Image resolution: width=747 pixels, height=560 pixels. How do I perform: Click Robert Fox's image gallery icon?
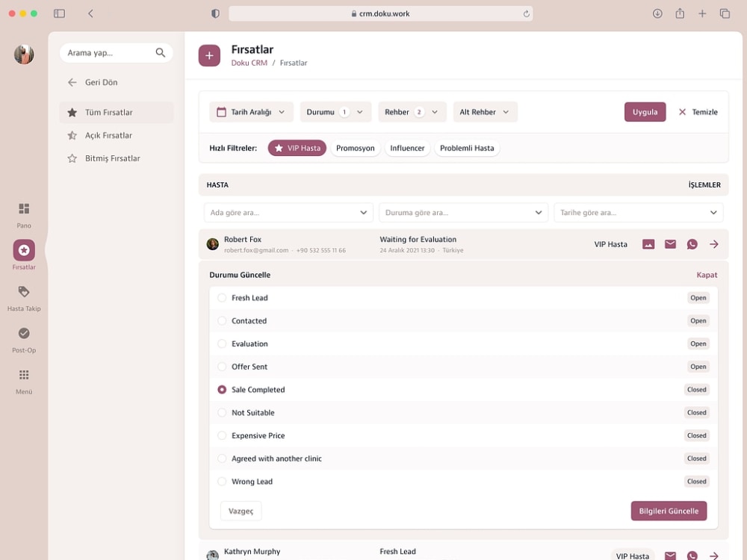(x=648, y=244)
